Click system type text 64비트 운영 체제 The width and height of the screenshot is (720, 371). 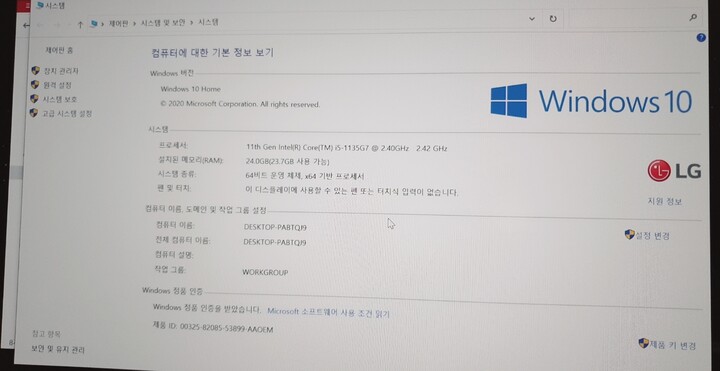(x=305, y=176)
